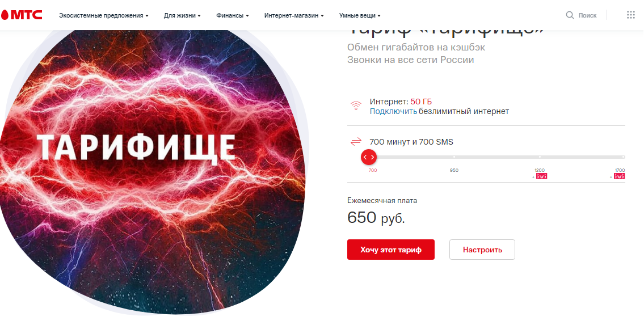Click the Wi-Fi internet icon
Image resolution: width=644 pixels, height=321 pixels.
(x=356, y=105)
